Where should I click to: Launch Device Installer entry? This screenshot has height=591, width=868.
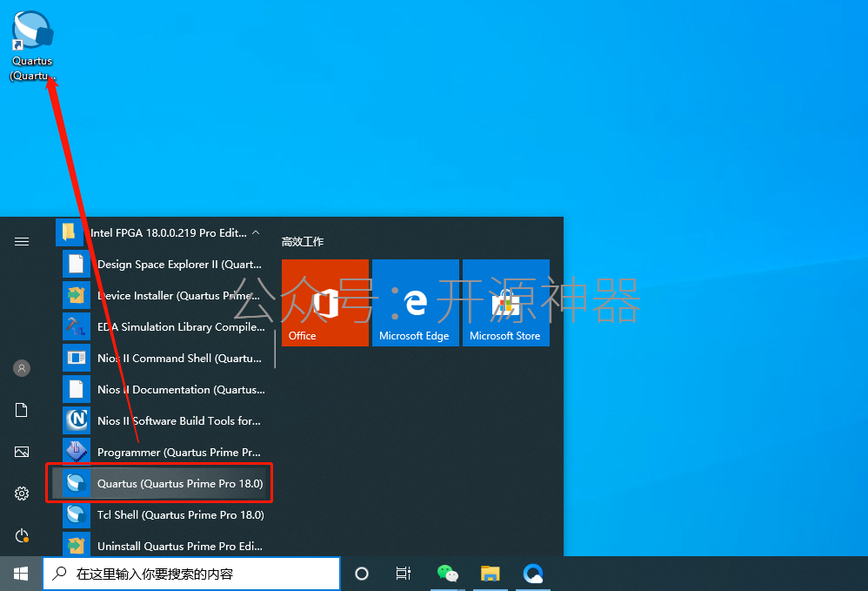(x=161, y=295)
